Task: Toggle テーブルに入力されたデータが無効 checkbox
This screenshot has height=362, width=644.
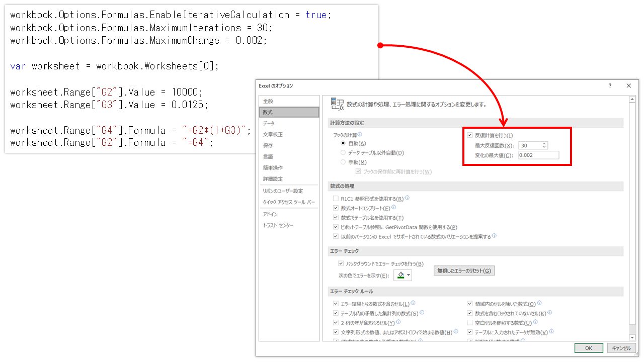Action: 470,332
